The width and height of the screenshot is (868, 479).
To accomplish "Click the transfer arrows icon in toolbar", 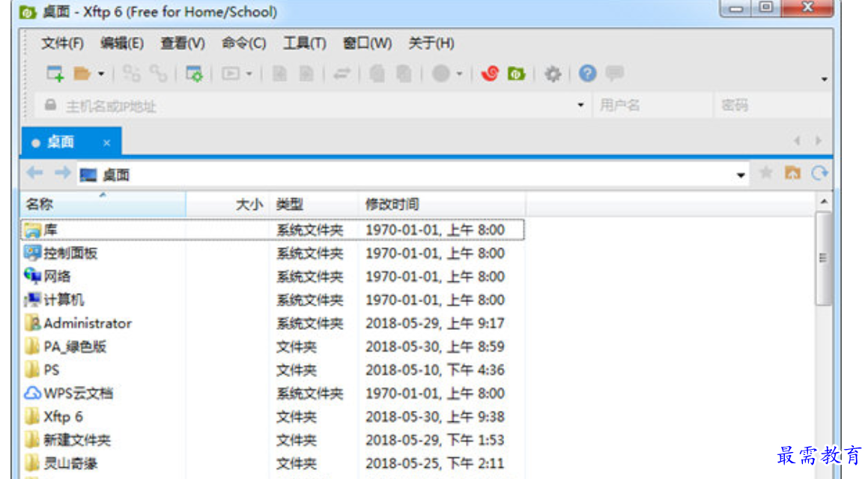I will [x=342, y=73].
